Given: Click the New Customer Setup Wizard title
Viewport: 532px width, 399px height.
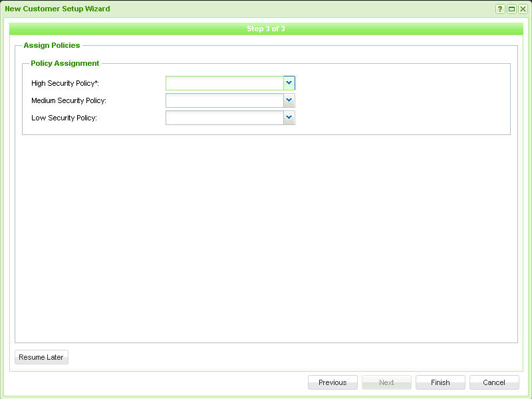Looking at the screenshot, I should click(x=58, y=9).
